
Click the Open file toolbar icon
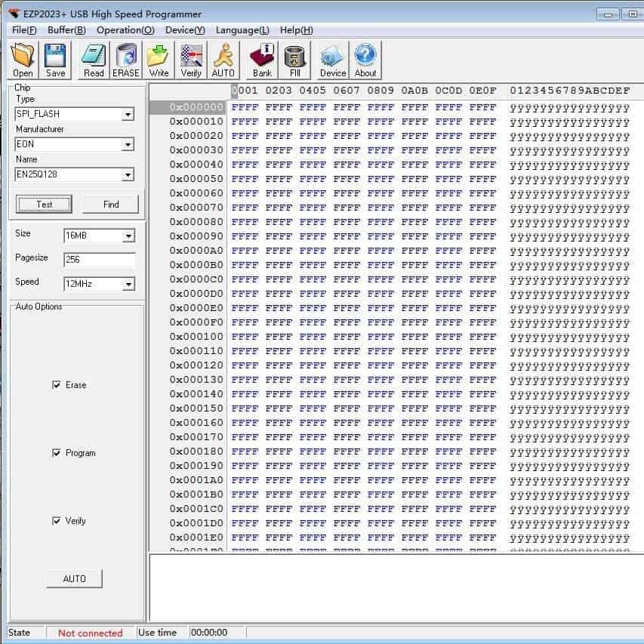pyautogui.click(x=23, y=60)
